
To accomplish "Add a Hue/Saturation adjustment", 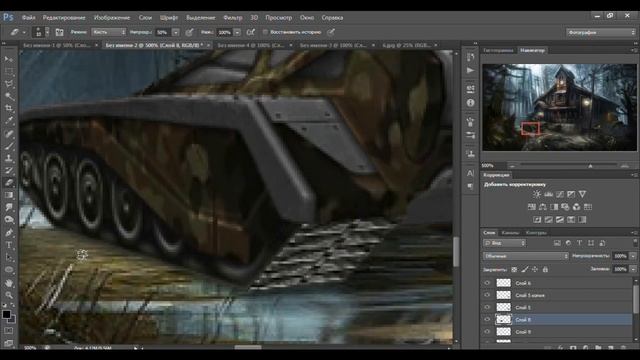I will pos(531,207).
